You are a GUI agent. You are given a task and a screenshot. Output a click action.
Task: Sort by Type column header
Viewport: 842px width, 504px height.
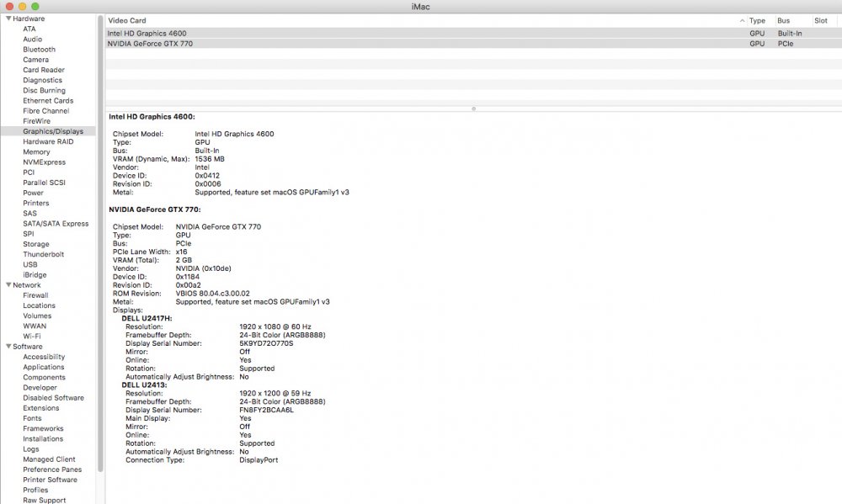[757, 20]
